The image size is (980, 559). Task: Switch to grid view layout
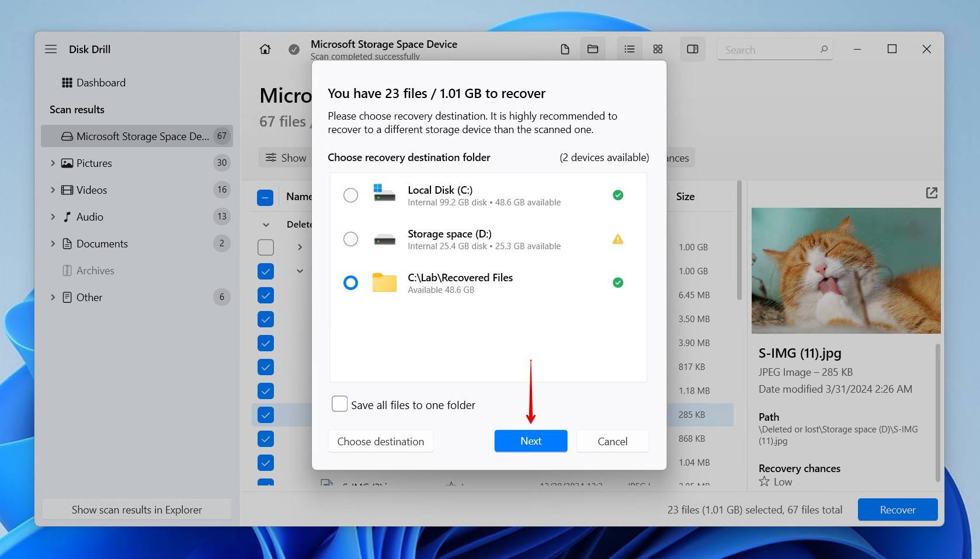(658, 49)
